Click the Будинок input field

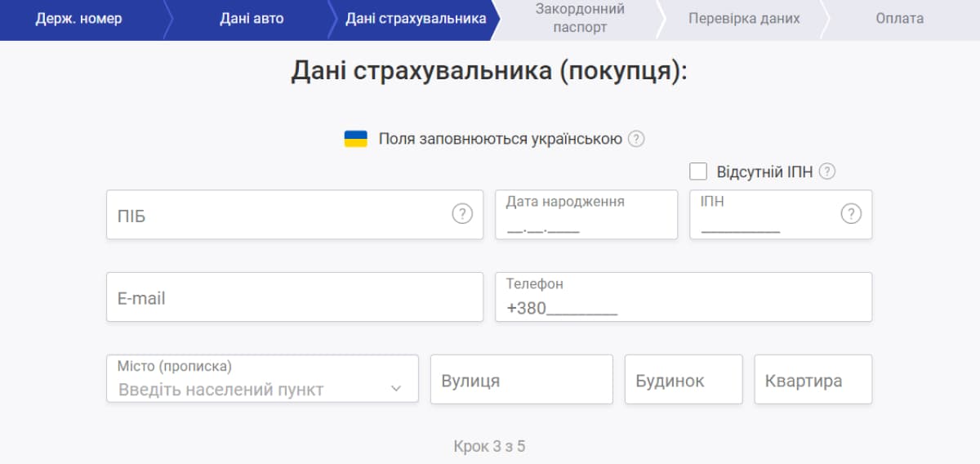click(x=684, y=379)
